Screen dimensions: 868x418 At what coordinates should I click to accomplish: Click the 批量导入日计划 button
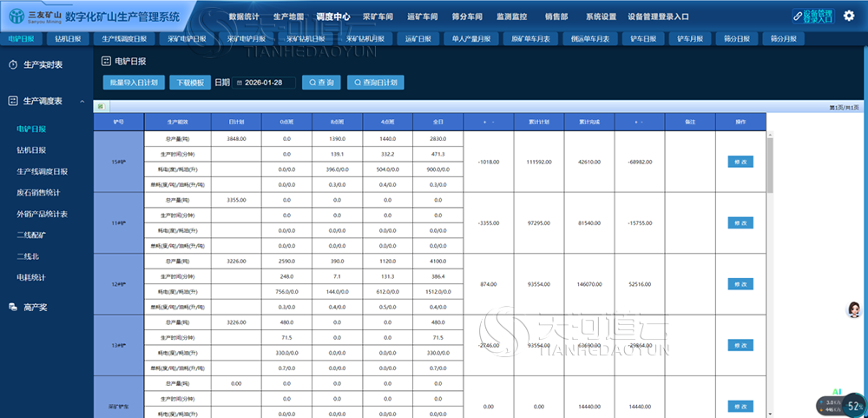(x=134, y=83)
